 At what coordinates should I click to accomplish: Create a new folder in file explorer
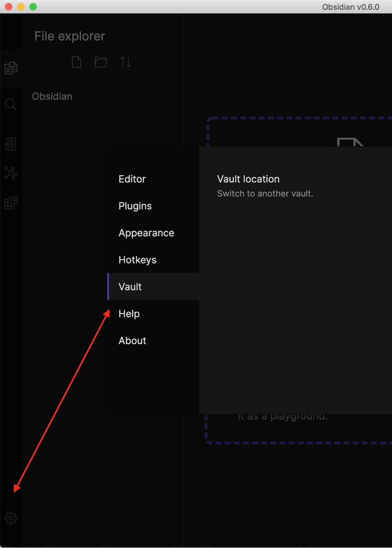point(101,62)
